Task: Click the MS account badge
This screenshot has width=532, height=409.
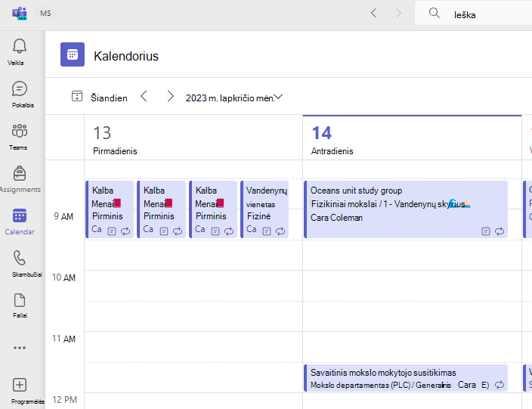Action: (45, 14)
